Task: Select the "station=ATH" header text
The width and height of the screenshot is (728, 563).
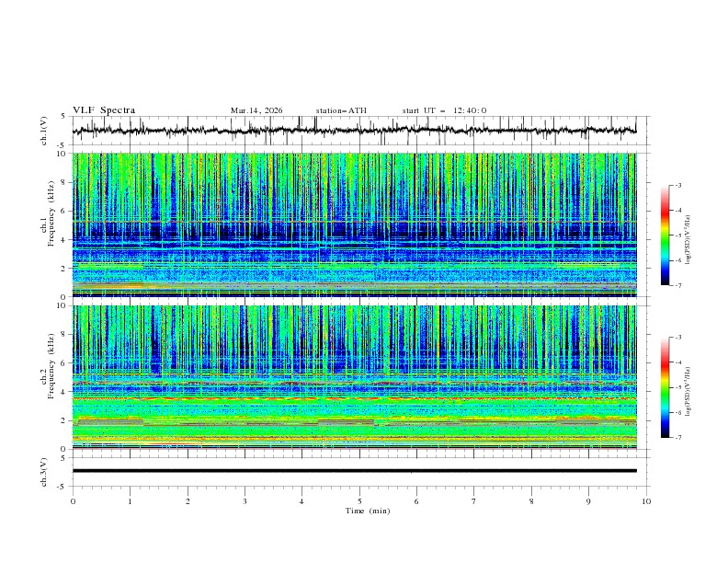Action: click(x=341, y=110)
